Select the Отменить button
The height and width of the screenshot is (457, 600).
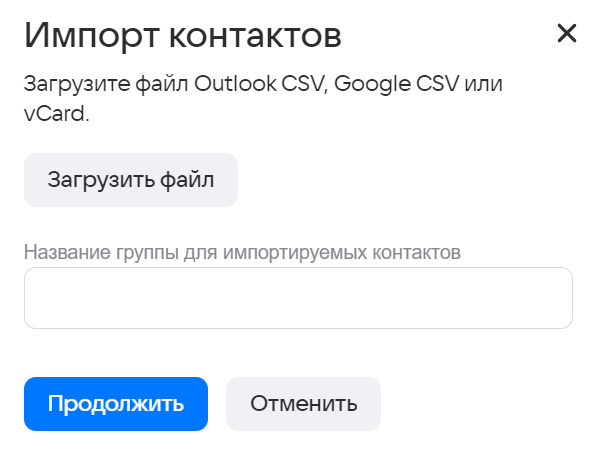click(x=303, y=404)
